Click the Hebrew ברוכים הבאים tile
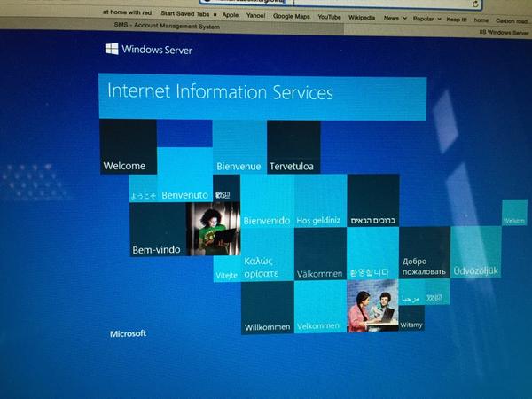The width and height of the screenshot is (532, 399). point(373,200)
